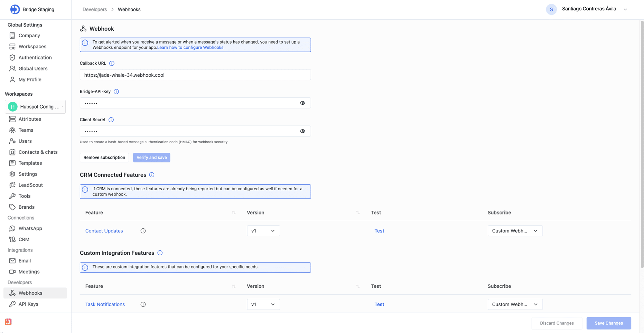Click Remove subscription button

[x=104, y=158]
